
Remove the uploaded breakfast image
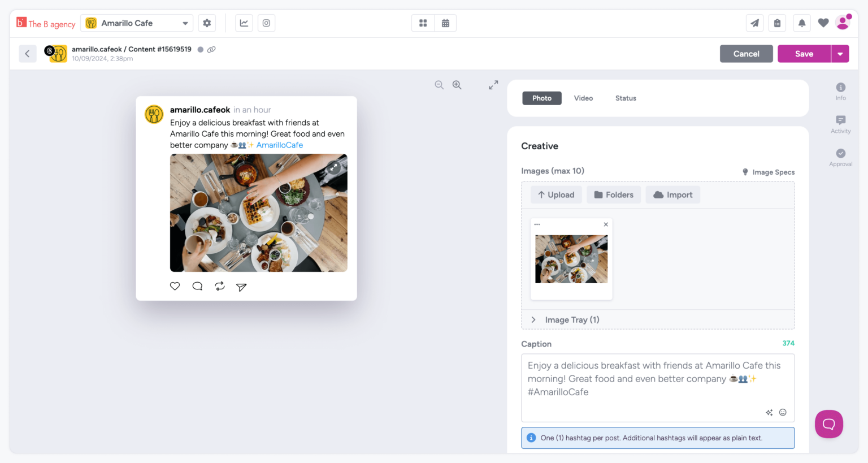(606, 224)
